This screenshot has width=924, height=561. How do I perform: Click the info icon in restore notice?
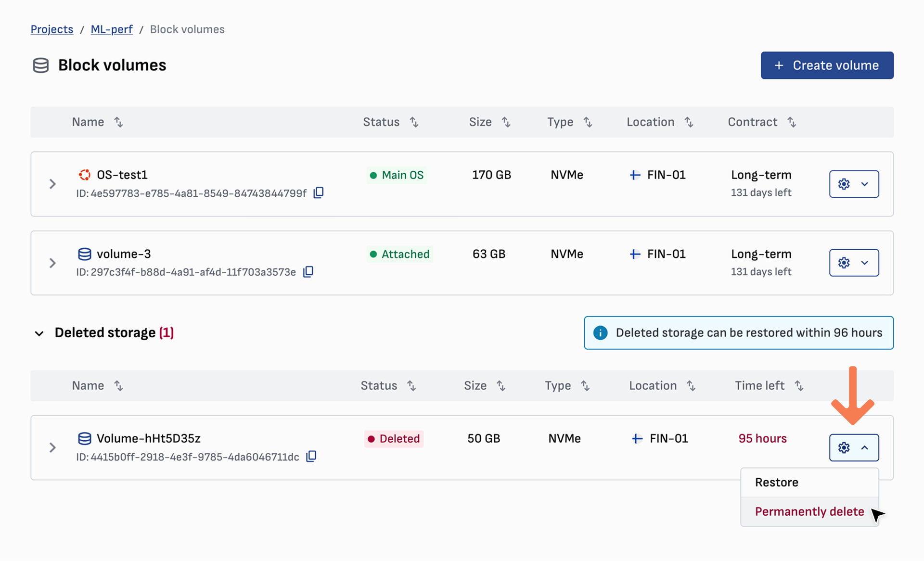pyautogui.click(x=600, y=333)
